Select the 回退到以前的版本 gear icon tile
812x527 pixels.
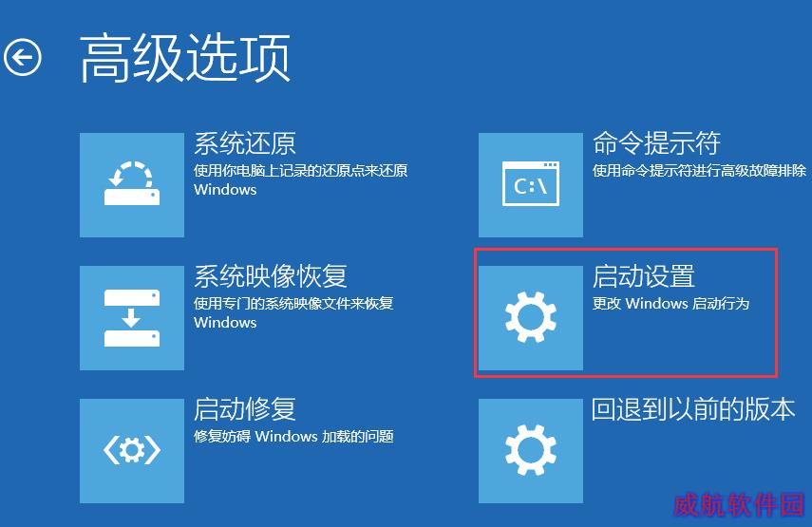point(531,451)
